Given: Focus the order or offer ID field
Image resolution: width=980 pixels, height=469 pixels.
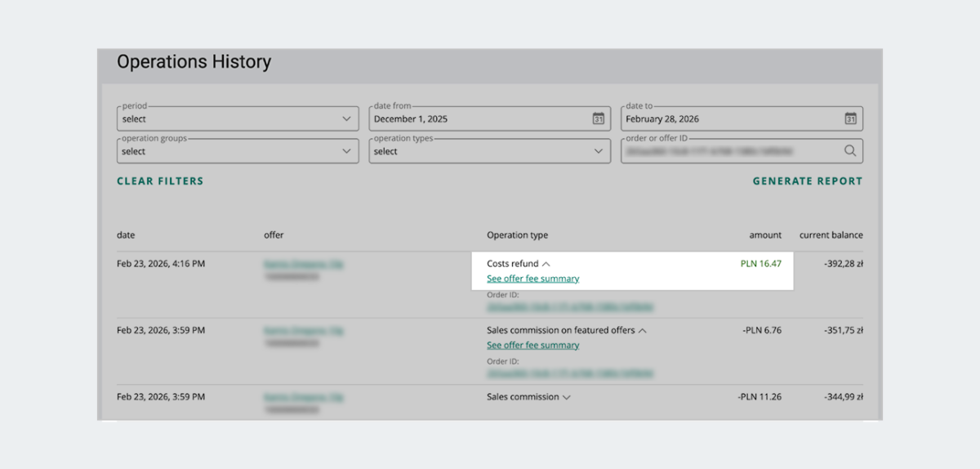Looking at the screenshot, I should pos(729,151).
